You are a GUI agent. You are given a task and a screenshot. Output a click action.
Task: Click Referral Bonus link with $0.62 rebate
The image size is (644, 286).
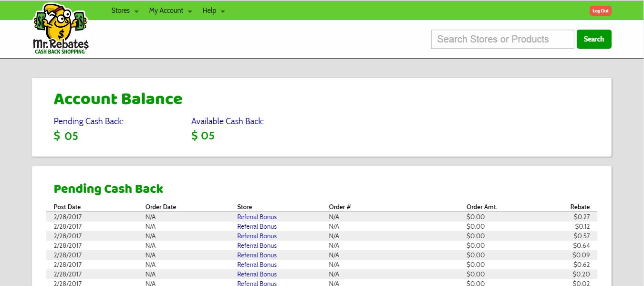point(257,265)
